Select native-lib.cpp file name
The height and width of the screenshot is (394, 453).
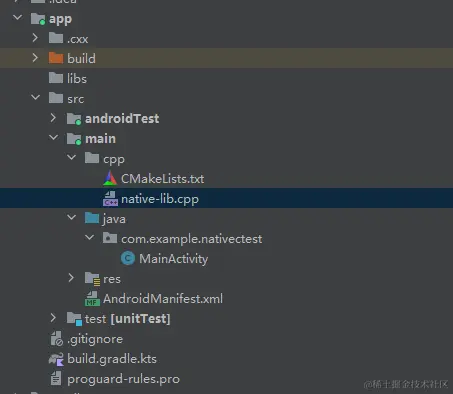coord(160,199)
